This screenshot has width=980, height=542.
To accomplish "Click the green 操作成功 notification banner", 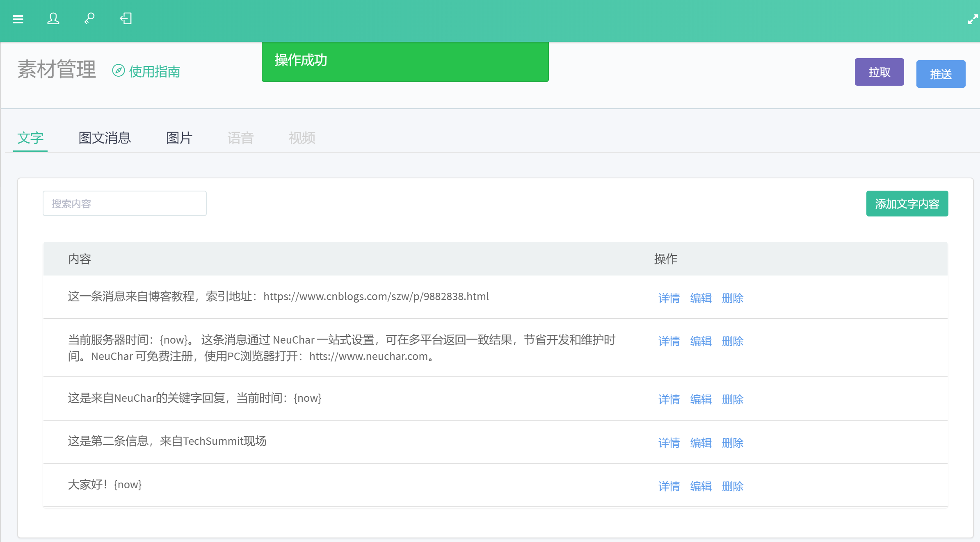I will [405, 61].
